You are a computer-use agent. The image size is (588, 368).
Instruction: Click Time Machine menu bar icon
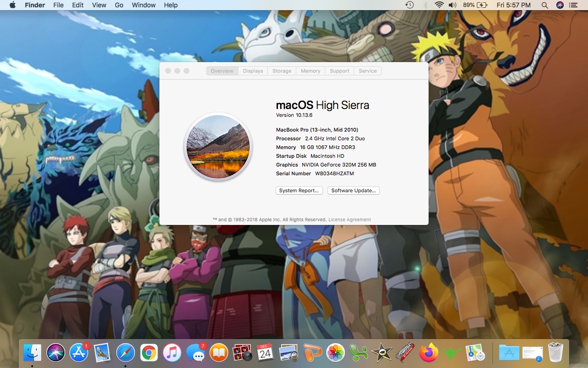pyautogui.click(x=410, y=5)
